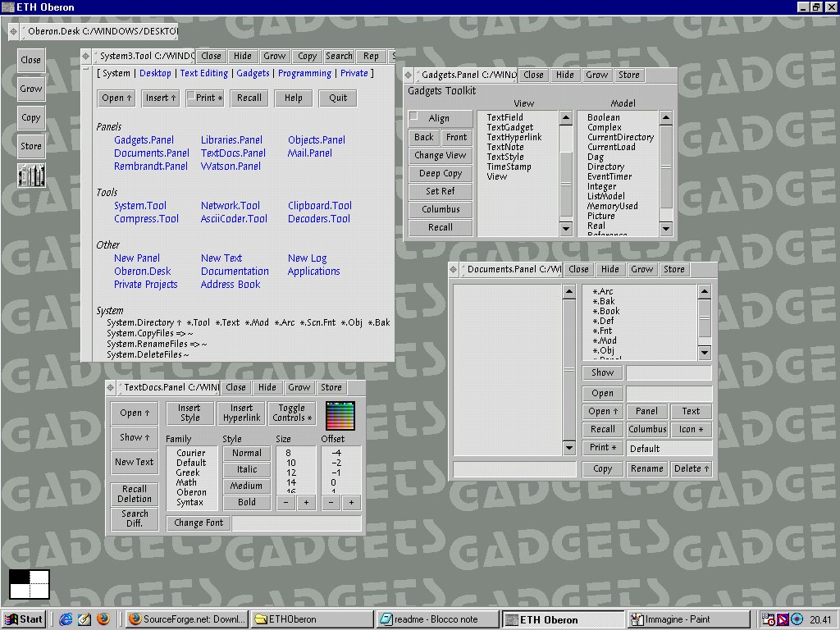The height and width of the screenshot is (630, 840).
Task: Launch Firefox from the quick launch bar
Action: 102,619
